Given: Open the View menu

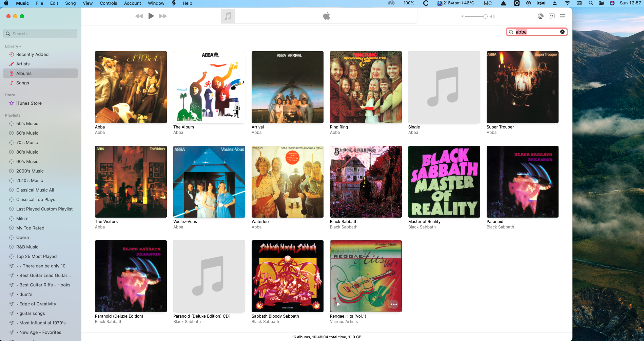Looking at the screenshot, I should [x=88, y=3].
